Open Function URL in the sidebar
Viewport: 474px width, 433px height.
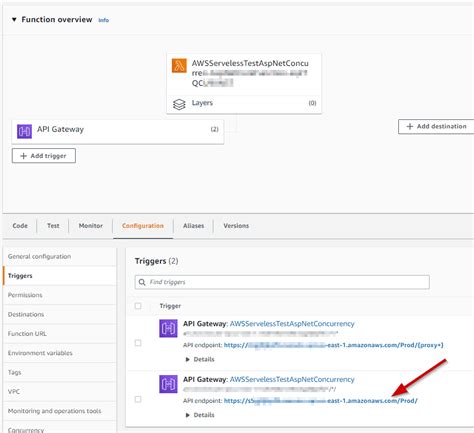tap(27, 334)
